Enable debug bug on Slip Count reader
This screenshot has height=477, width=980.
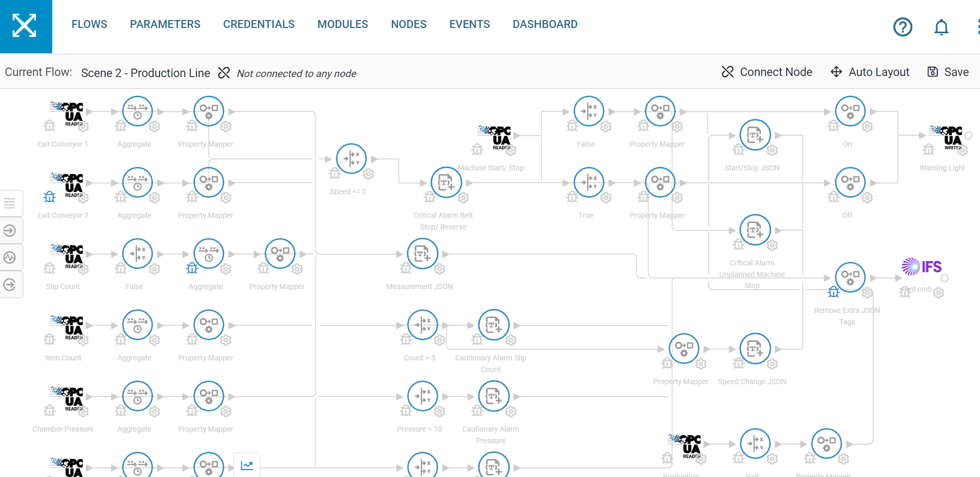[50, 269]
